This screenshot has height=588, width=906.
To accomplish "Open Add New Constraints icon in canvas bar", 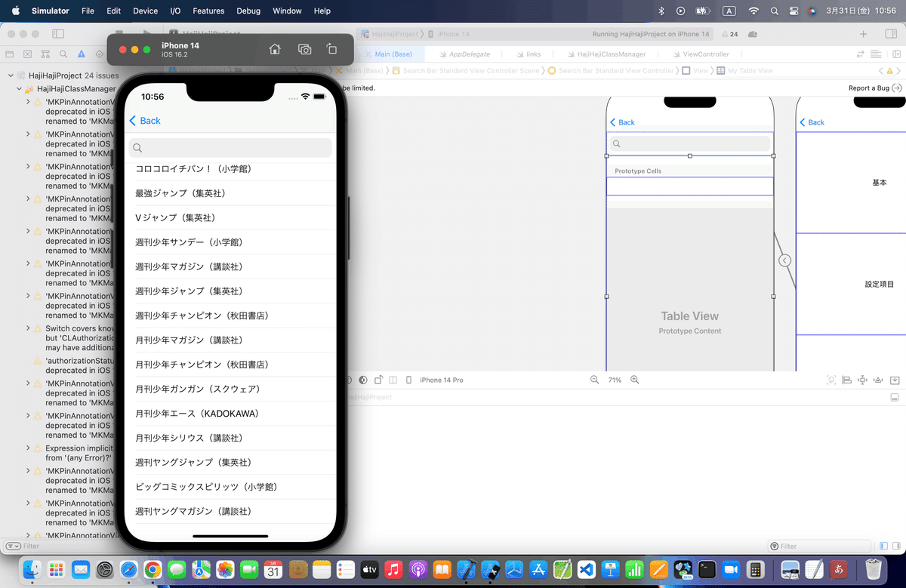I will coord(862,380).
